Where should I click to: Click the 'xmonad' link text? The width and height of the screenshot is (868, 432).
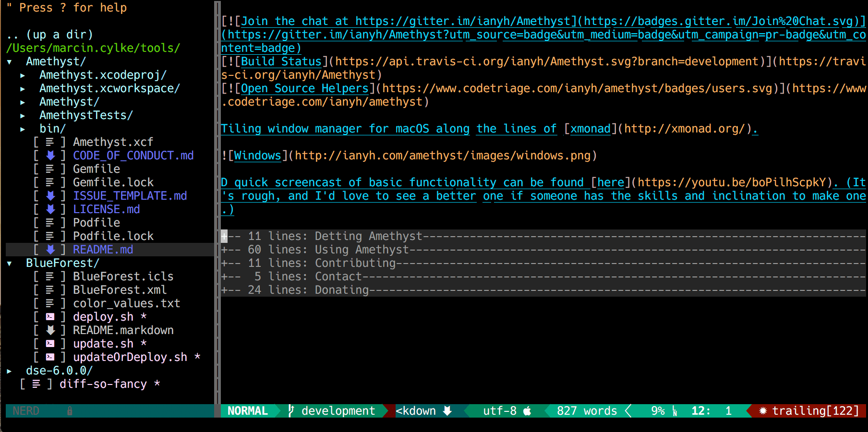point(590,129)
